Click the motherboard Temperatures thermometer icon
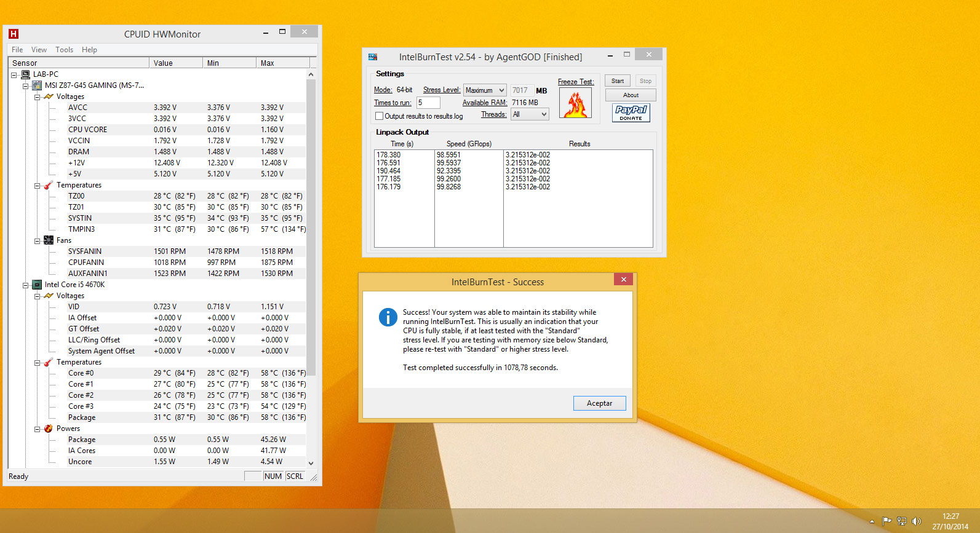 click(x=49, y=185)
